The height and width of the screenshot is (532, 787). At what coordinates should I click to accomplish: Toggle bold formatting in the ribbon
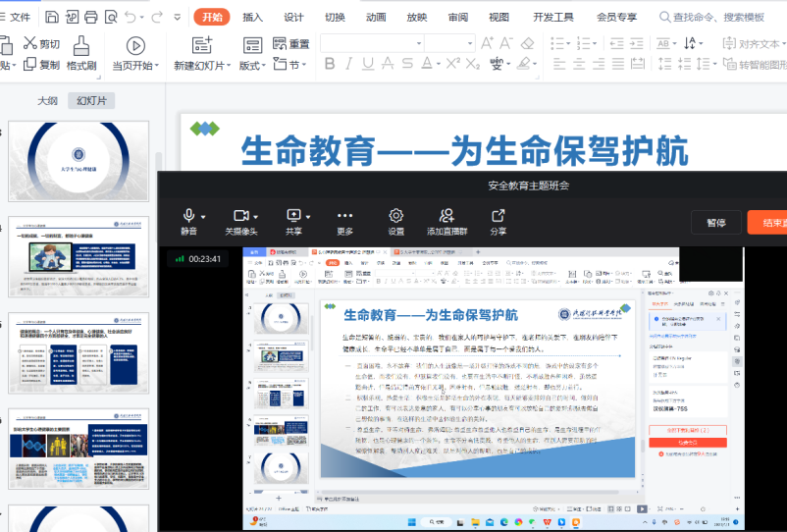(330, 65)
